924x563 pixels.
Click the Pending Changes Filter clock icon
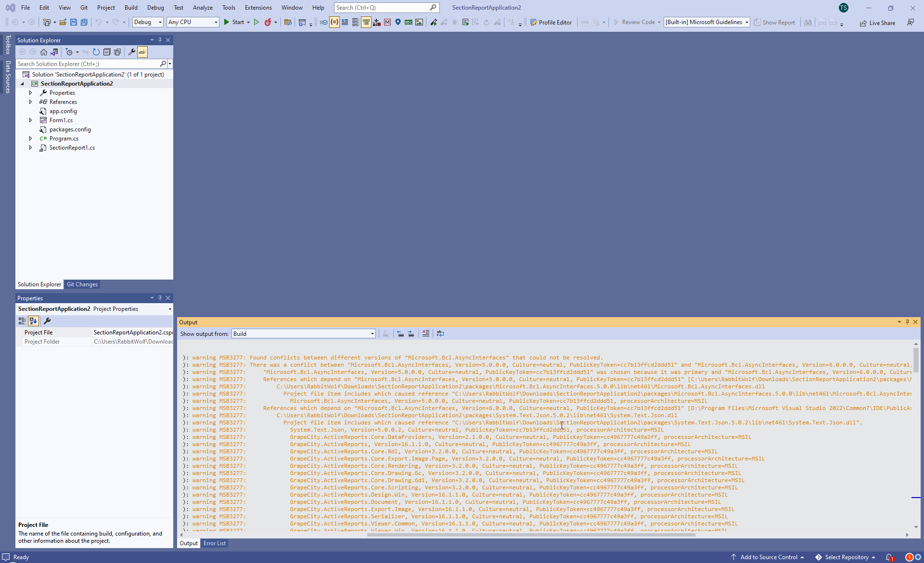[x=69, y=52]
